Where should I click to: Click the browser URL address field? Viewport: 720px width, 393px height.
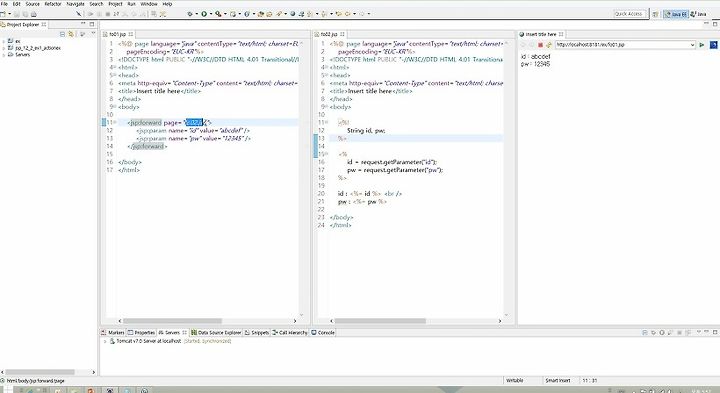[622, 45]
